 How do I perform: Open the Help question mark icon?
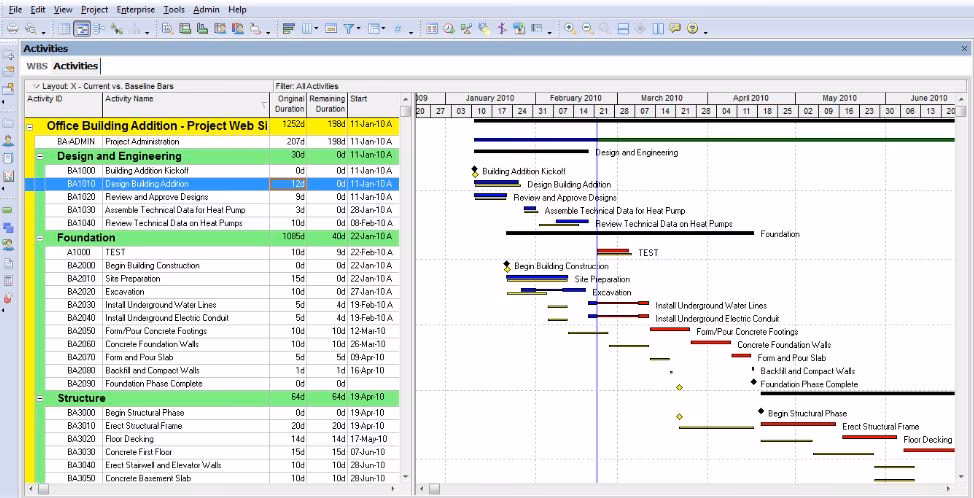click(692, 30)
